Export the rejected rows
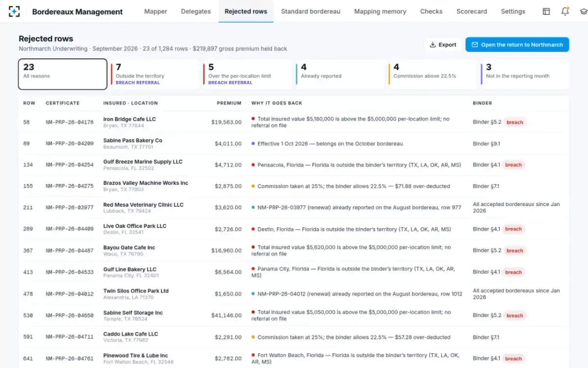 pos(443,45)
